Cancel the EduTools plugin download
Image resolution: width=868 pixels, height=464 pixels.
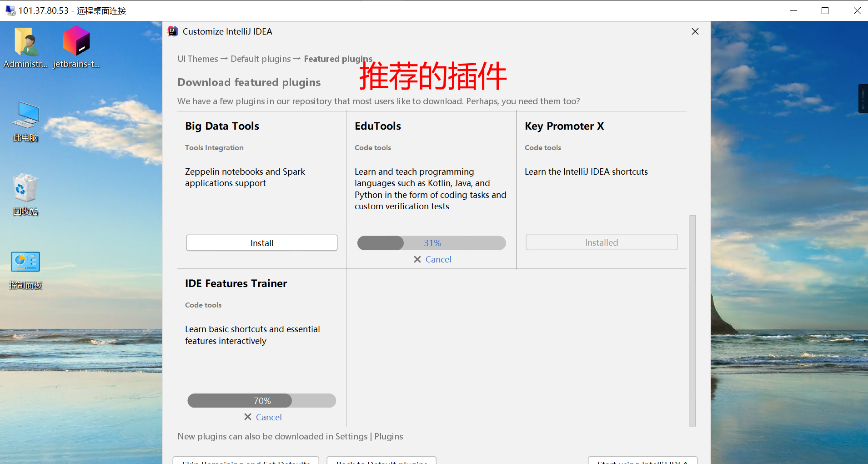(x=432, y=259)
